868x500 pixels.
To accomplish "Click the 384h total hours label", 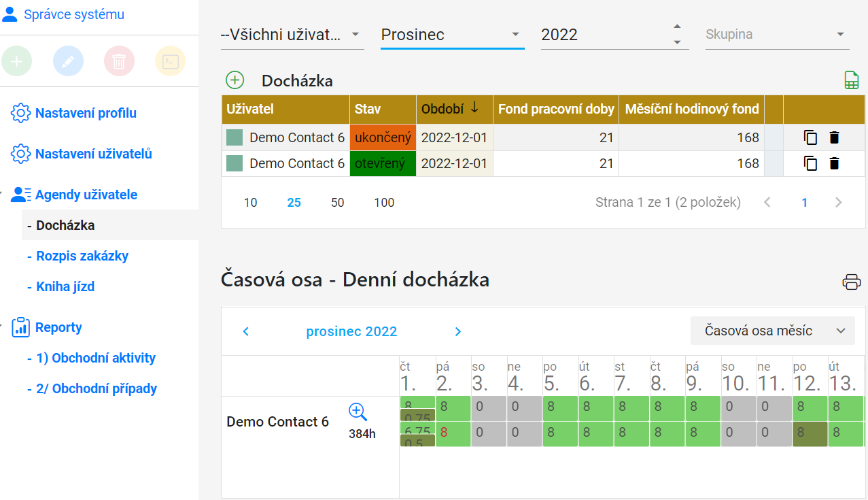I will (x=362, y=433).
